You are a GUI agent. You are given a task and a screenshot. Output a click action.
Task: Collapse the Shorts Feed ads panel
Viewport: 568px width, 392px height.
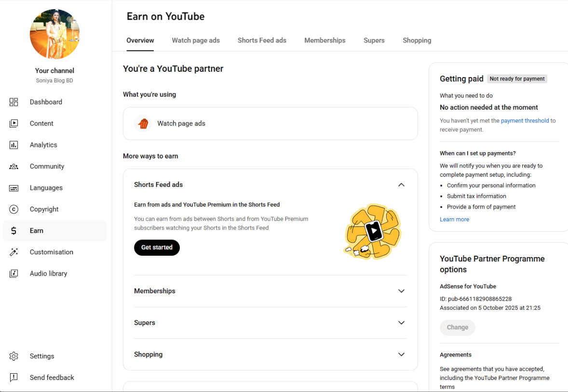(401, 184)
